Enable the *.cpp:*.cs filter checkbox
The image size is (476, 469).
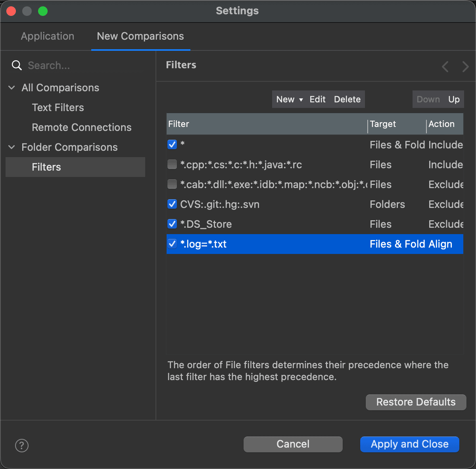[x=172, y=164]
